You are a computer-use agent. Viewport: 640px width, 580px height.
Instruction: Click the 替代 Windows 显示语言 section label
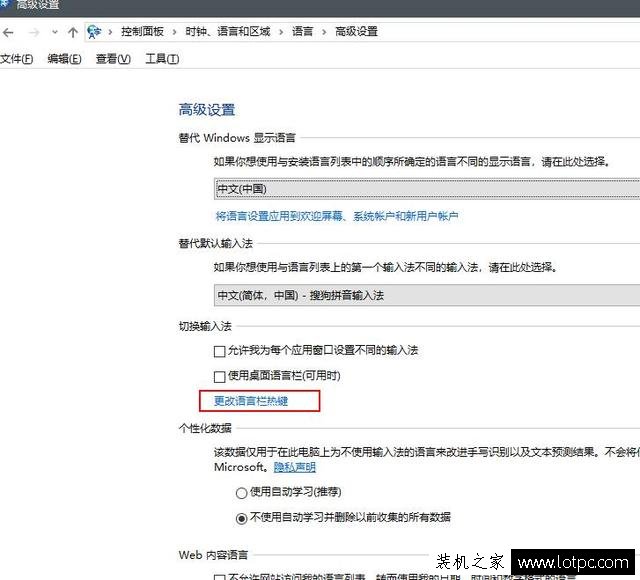coord(237,138)
